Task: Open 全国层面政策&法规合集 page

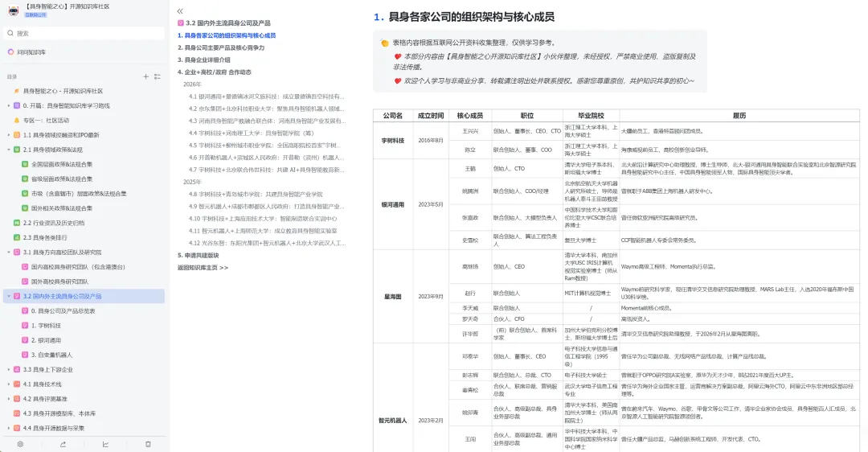Action: (x=61, y=165)
